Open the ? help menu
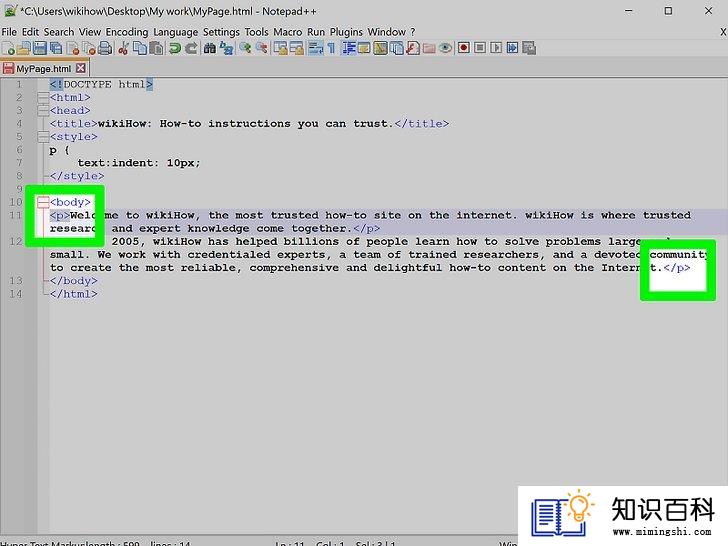The width and height of the screenshot is (728, 546). point(413,32)
